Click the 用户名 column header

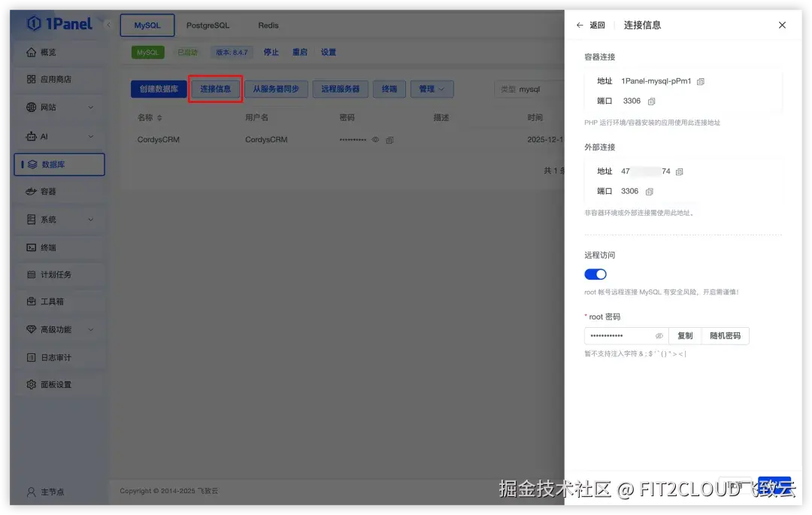click(x=257, y=118)
